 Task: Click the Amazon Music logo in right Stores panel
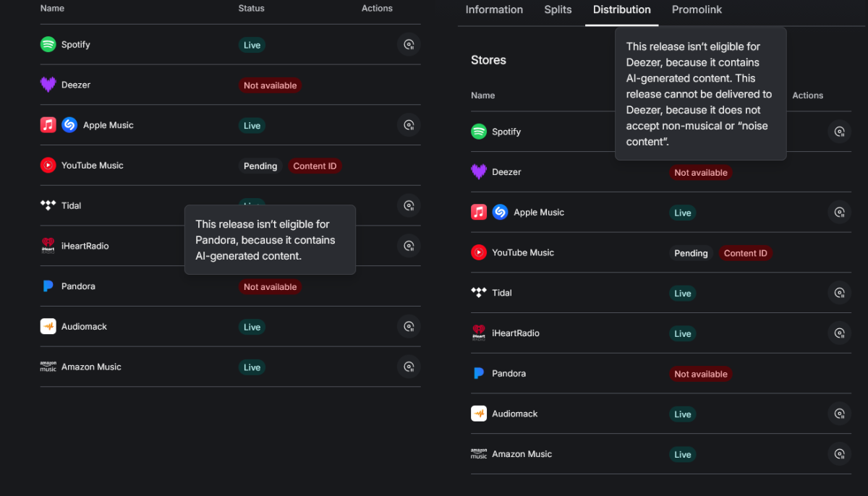tap(479, 454)
